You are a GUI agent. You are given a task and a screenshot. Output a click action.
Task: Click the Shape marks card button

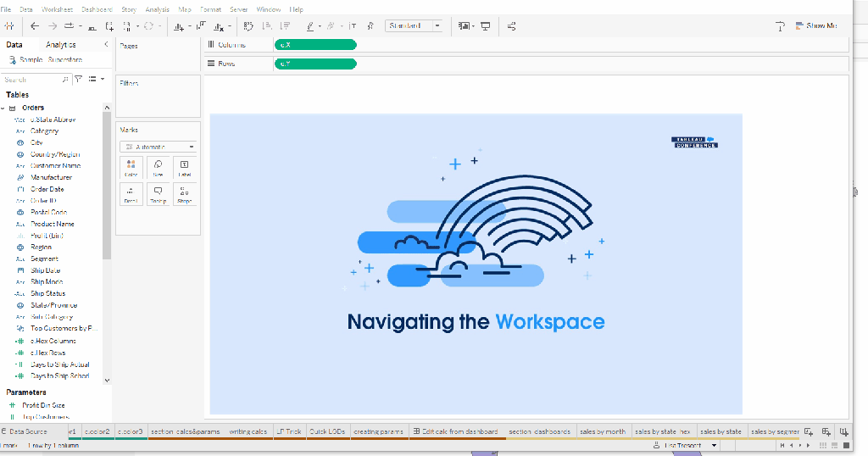(184, 195)
